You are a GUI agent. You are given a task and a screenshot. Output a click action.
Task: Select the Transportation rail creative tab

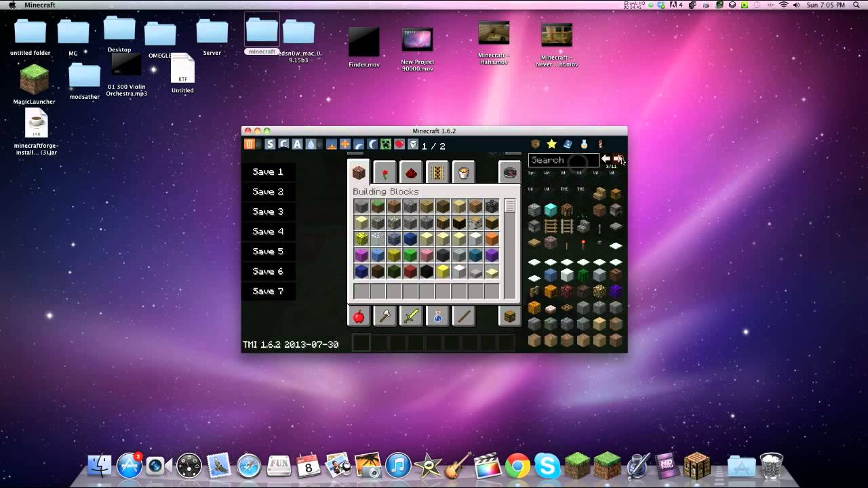[437, 174]
